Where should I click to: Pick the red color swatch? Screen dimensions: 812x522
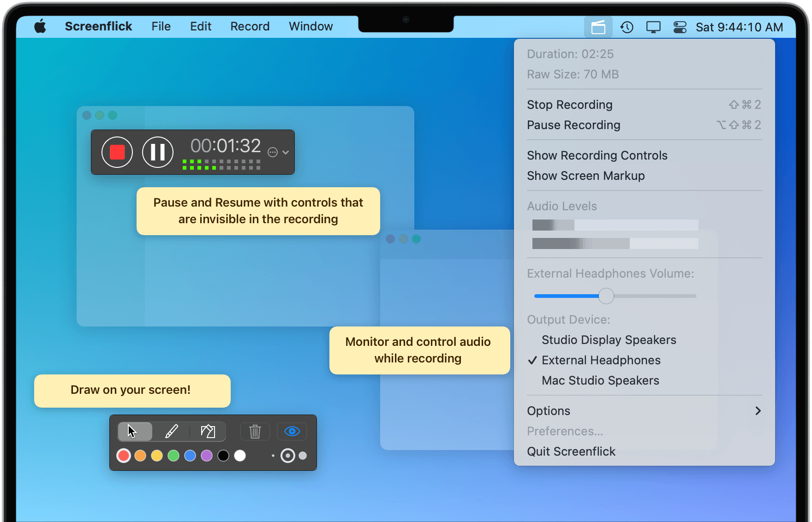point(124,456)
